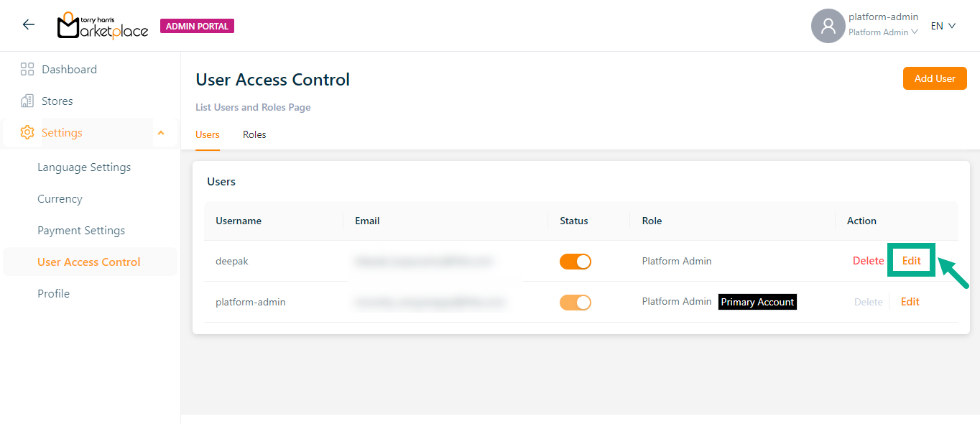Toggle status switch for deepak
980x424 pixels.
pos(575,262)
